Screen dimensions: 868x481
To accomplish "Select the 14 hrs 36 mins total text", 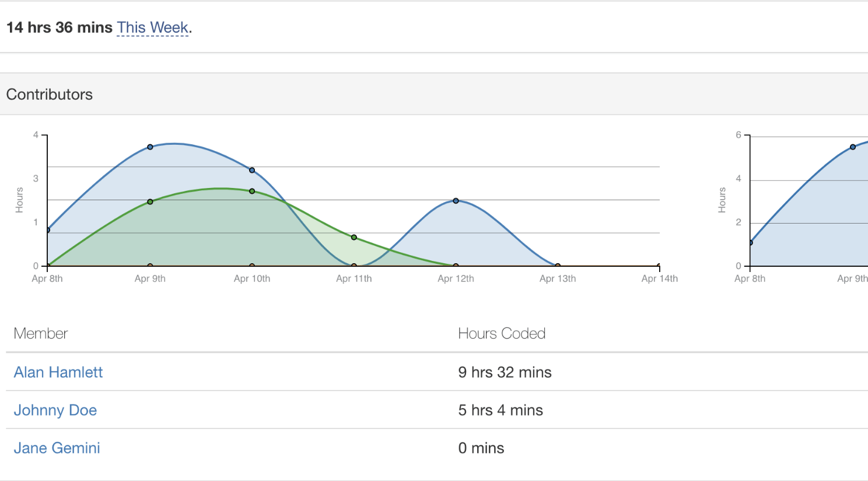I will tap(58, 27).
